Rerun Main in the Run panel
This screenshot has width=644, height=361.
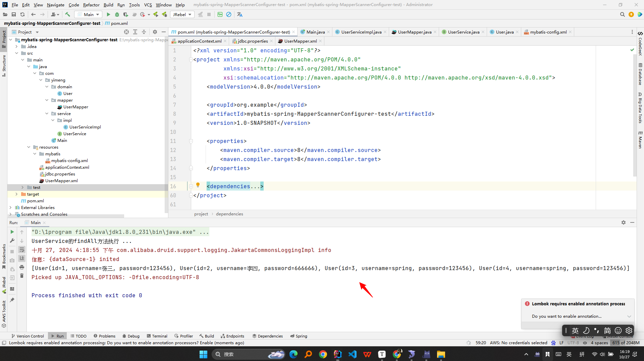pos(12,232)
